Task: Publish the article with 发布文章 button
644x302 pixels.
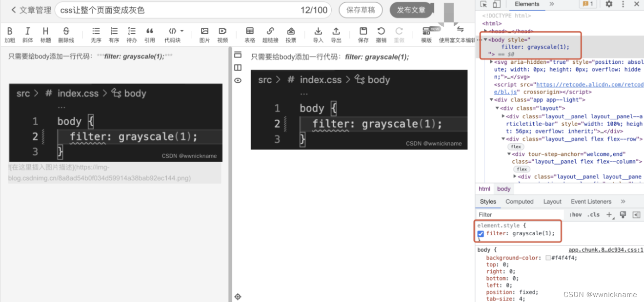Action: click(411, 9)
